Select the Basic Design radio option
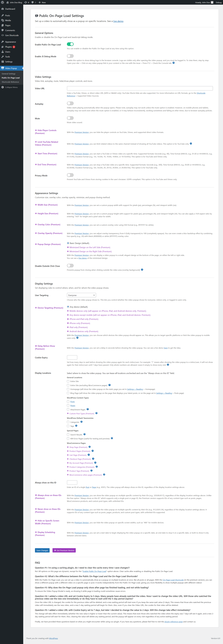The image size is (223, 644). 68,243
